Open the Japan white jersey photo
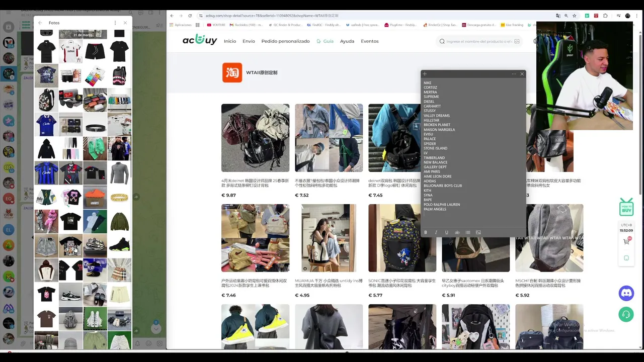Screen dimensions: 644x362 click(70, 51)
